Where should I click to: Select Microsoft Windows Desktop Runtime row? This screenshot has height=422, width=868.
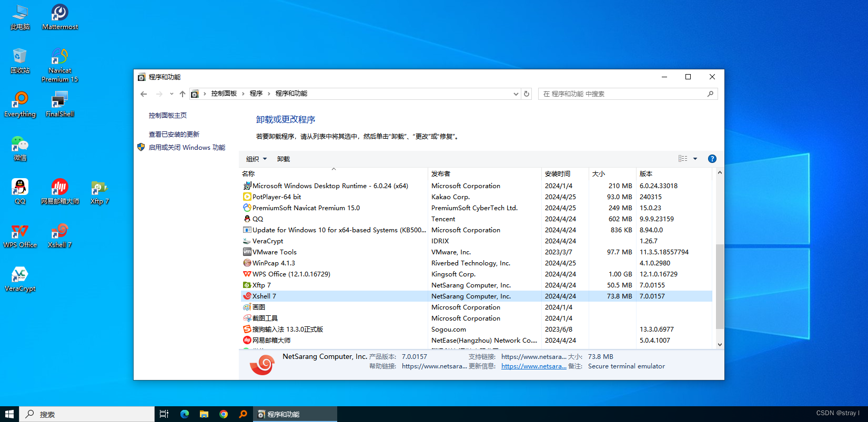(x=476, y=186)
